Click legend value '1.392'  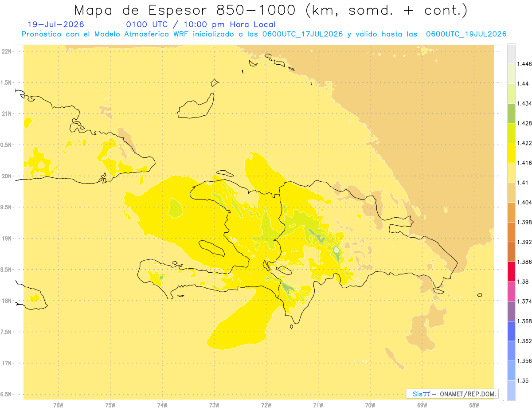525,242
